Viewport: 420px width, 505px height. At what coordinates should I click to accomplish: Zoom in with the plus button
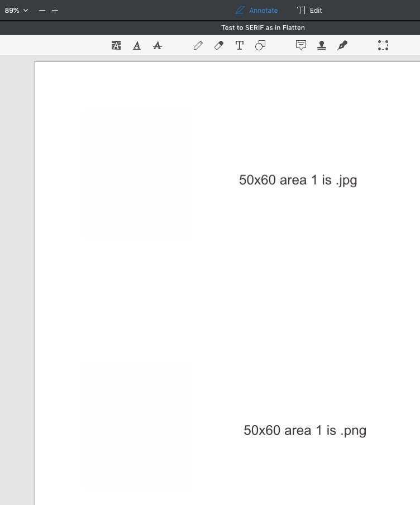coord(55,10)
